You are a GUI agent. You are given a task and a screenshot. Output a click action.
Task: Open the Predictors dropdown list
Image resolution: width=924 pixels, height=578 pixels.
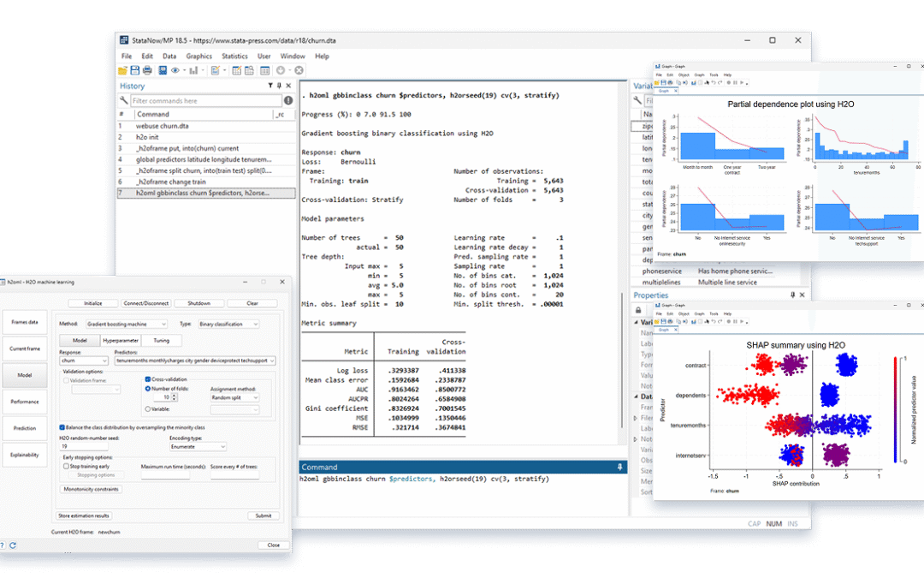point(195,361)
